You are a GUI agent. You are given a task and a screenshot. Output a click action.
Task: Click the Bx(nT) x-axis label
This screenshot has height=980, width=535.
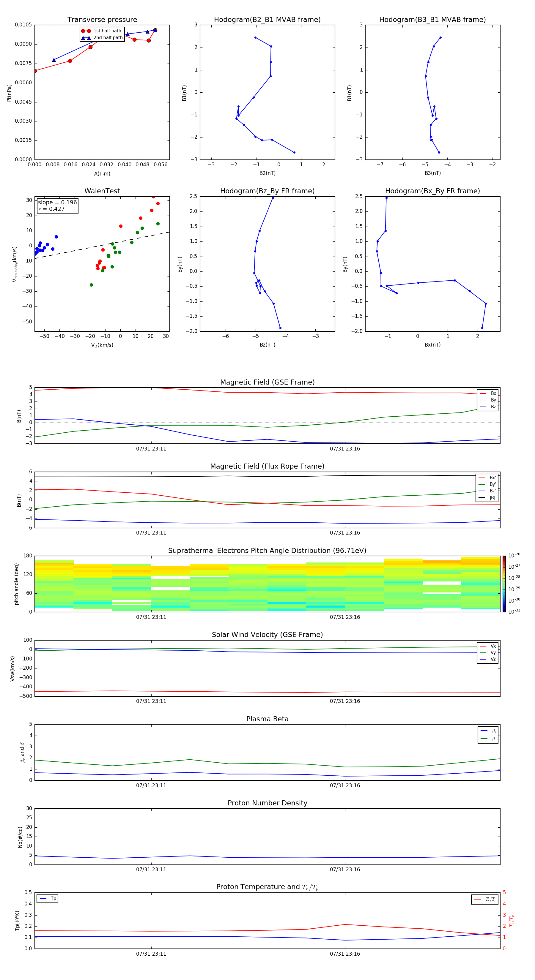[x=432, y=345]
